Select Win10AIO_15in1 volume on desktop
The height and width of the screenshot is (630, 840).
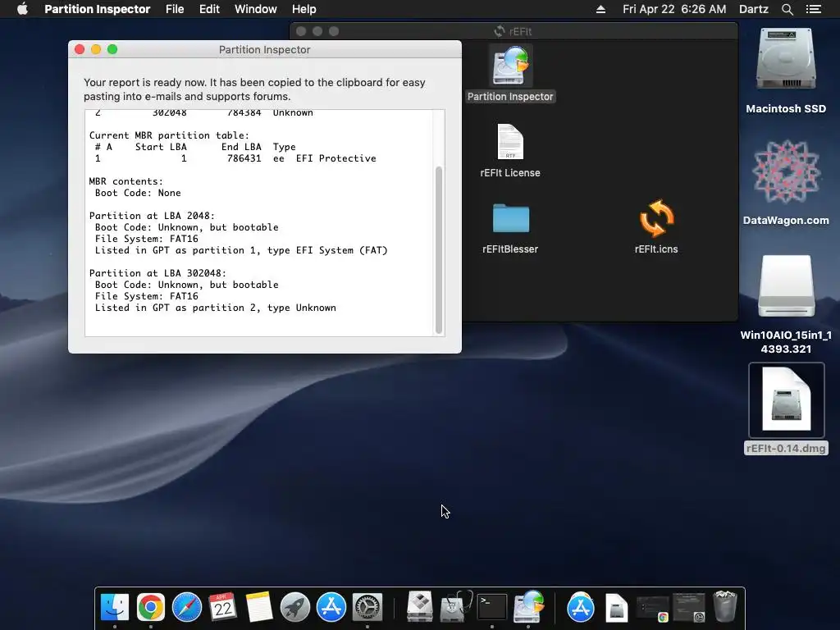tap(786, 304)
